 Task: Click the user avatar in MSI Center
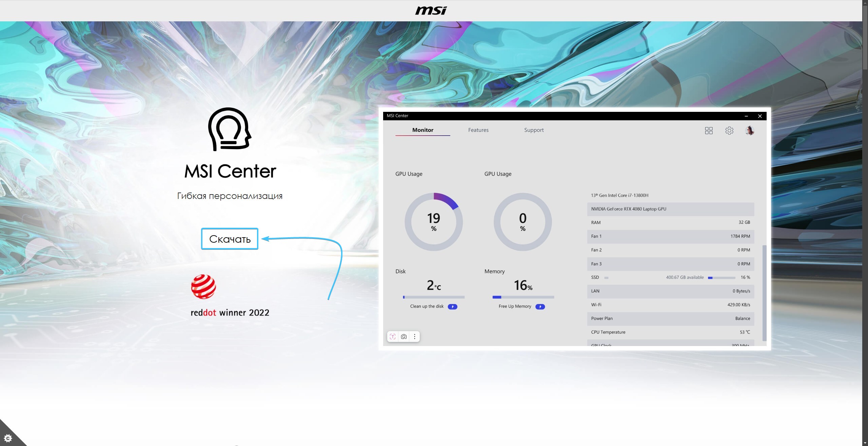[750, 130]
